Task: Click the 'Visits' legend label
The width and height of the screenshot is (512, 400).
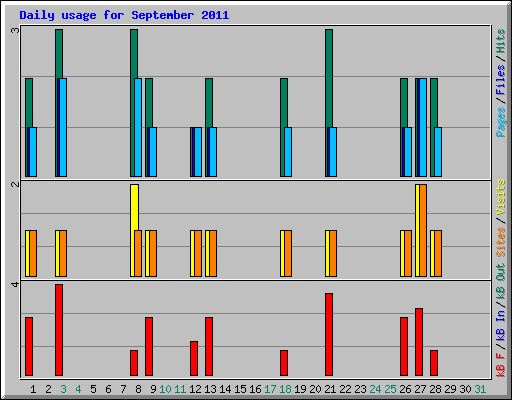Action: (x=500, y=197)
